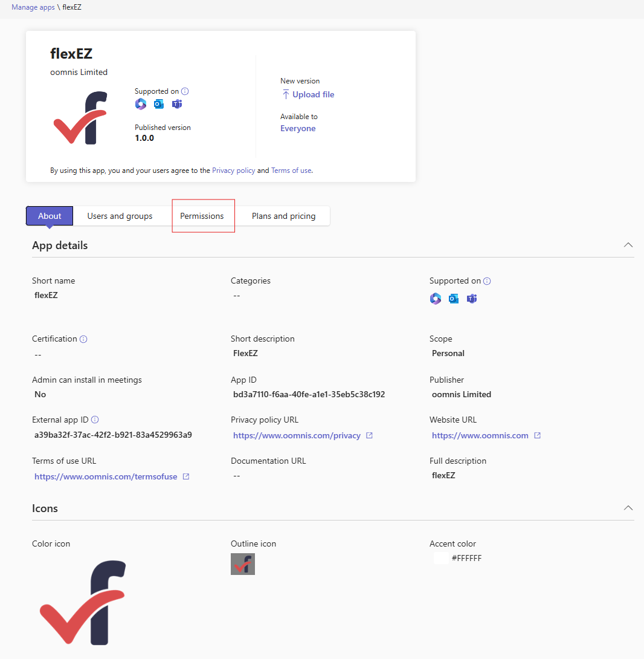The width and height of the screenshot is (644, 659).
Task: Collapse the Icons section
Action: [628, 508]
